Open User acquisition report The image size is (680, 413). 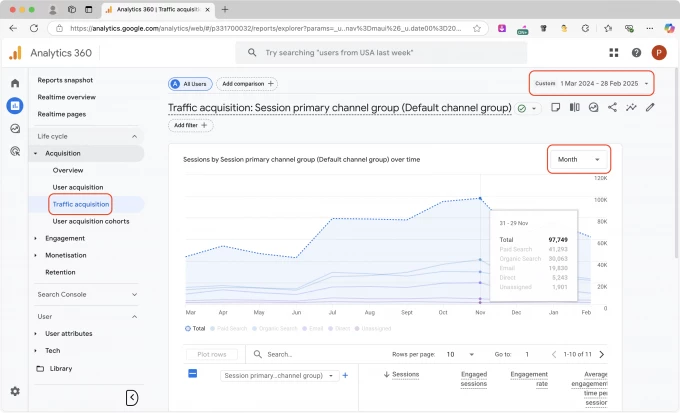coord(78,187)
